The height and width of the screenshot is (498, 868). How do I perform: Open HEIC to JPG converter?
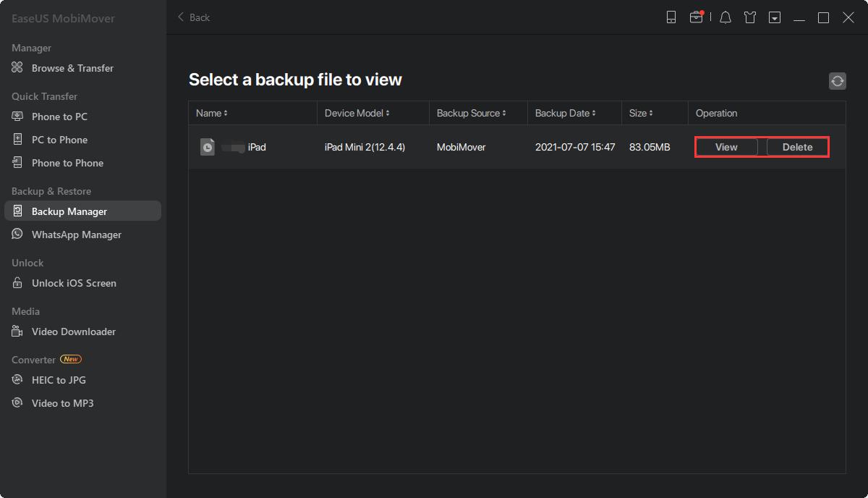pos(59,380)
